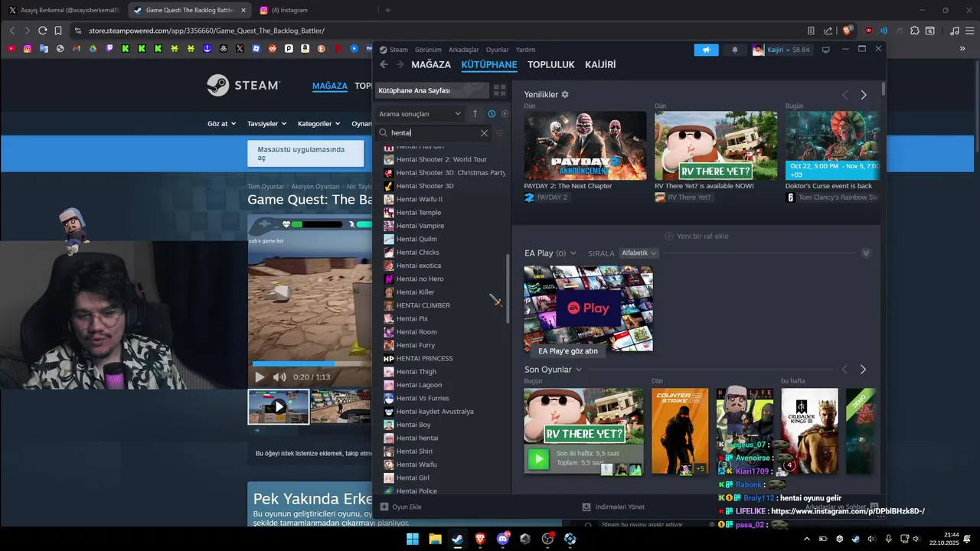Open the Görünüm menu

tap(428, 50)
